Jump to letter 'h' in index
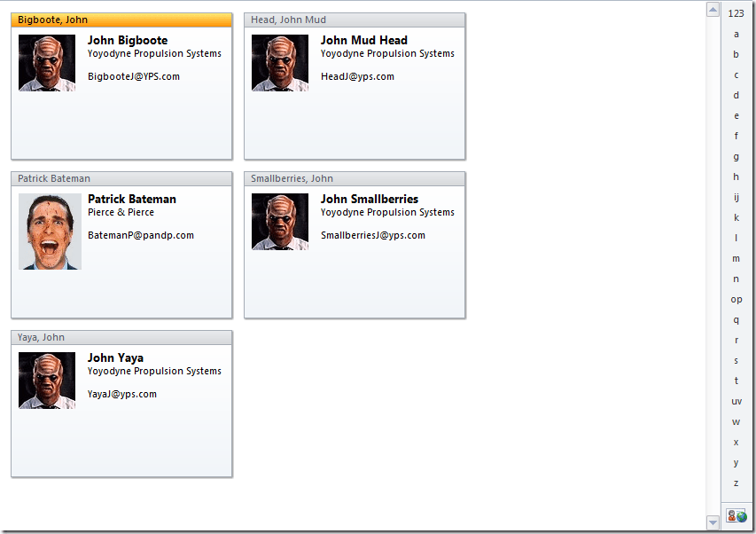Image resolution: width=756 pixels, height=534 pixels. (737, 177)
